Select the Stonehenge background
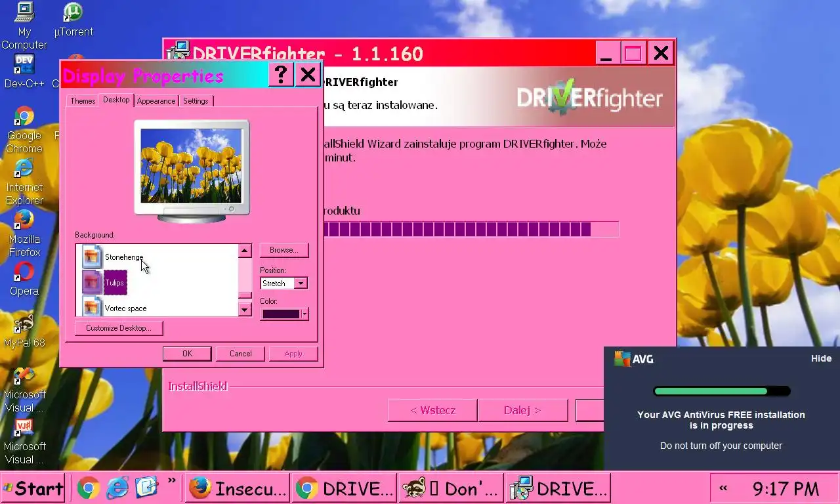Viewport: 840px width, 504px height. (x=124, y=257)
